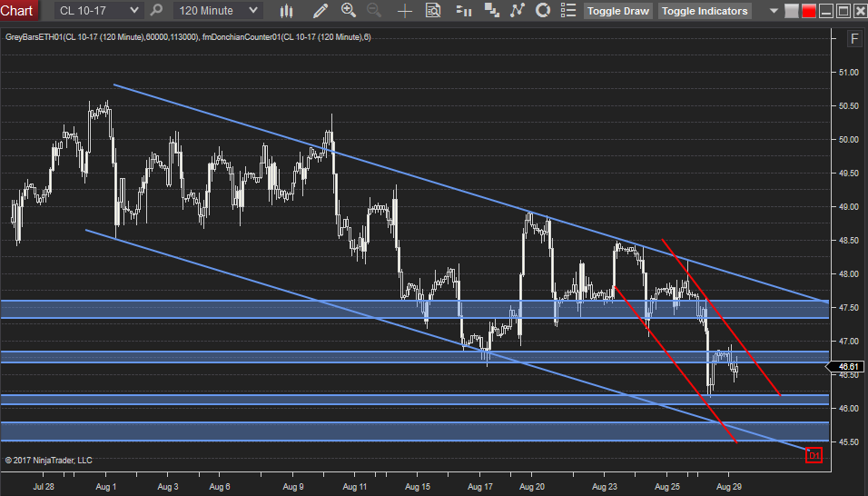Click the 51.00 price axis label
The height and width of the screenshot is (496, 868).
(849, 73)
